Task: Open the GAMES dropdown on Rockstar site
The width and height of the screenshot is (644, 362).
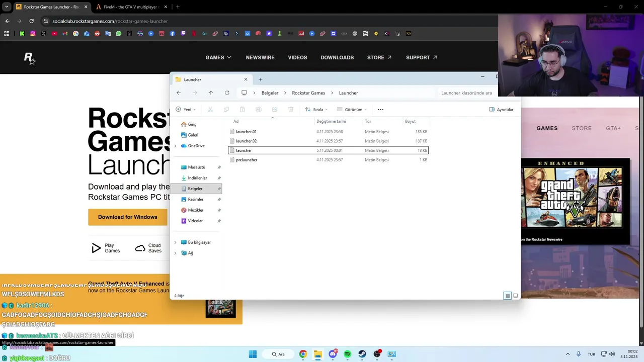Action: (x=218, y=57)
